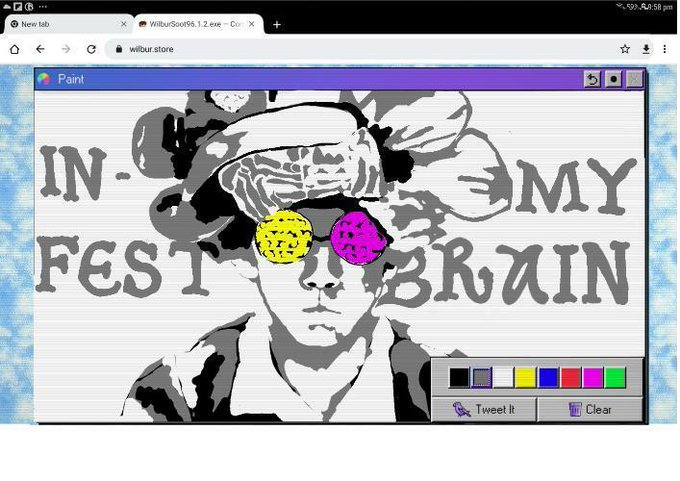This screenshot has height=481, width=680.
Task: Open the browser three-dot menu
Action: coord(664,49)
